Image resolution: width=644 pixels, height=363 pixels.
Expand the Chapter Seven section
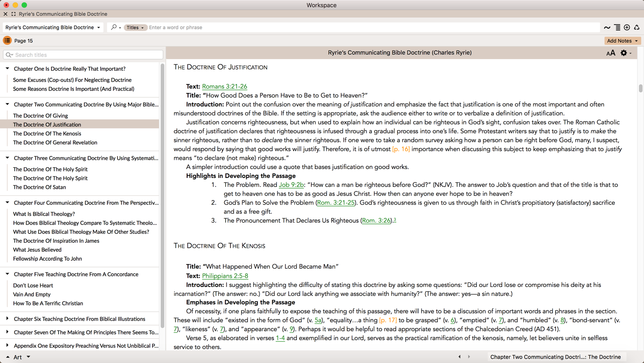[x=8, y=332]
